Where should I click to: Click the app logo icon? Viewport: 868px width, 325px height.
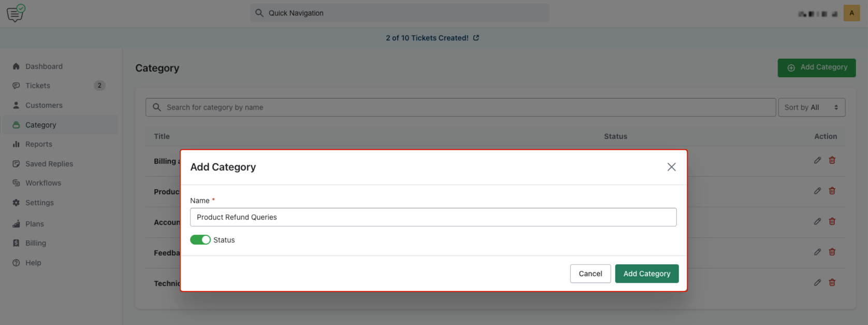(x=16, y=13)
